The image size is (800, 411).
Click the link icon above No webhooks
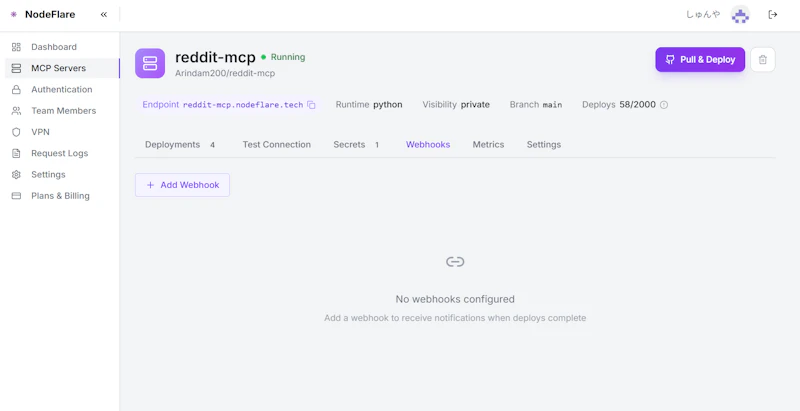[455, 262]
